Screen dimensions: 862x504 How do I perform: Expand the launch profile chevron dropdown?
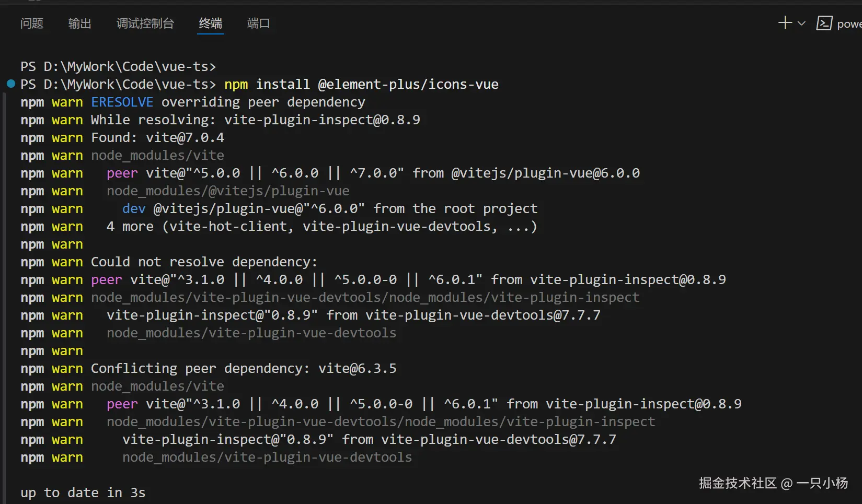[x=801, y=24]
